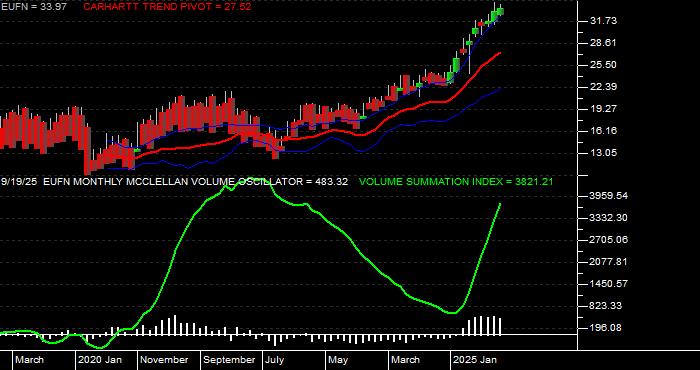Select the 19.27 price axis value
Viewport: 700px width, 370px height.
[x=603, y=108]
